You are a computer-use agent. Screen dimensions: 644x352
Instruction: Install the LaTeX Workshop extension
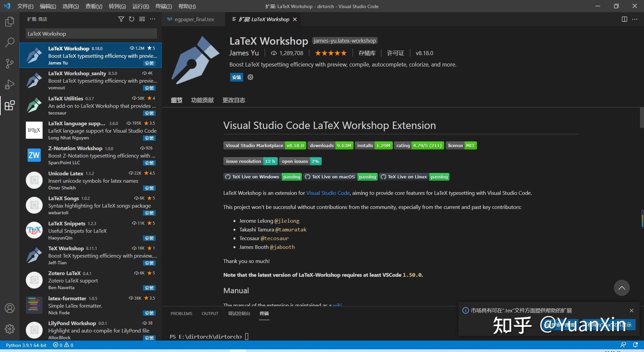coord(236,77)
